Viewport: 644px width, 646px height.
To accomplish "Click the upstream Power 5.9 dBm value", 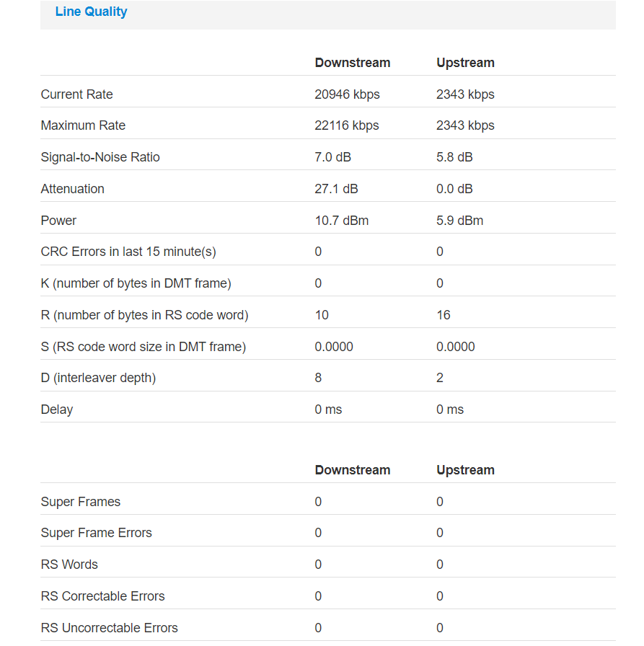I will 459,221.
